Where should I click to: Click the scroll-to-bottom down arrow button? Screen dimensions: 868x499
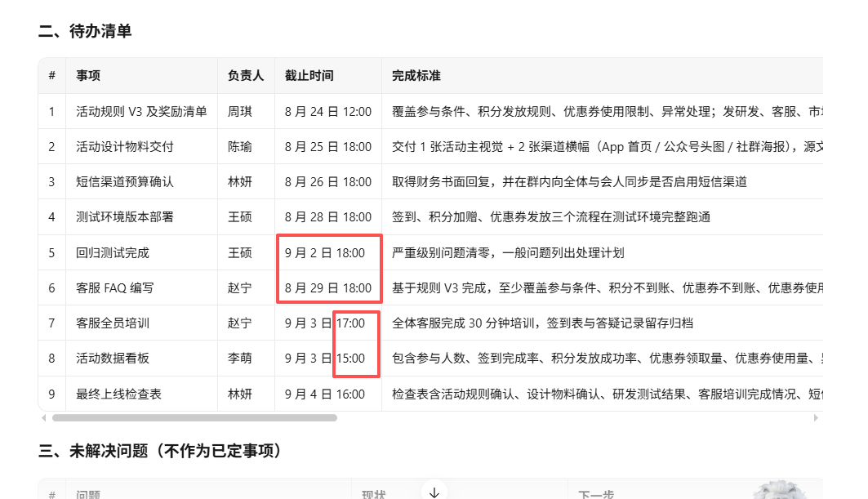(x=434, y=492)
